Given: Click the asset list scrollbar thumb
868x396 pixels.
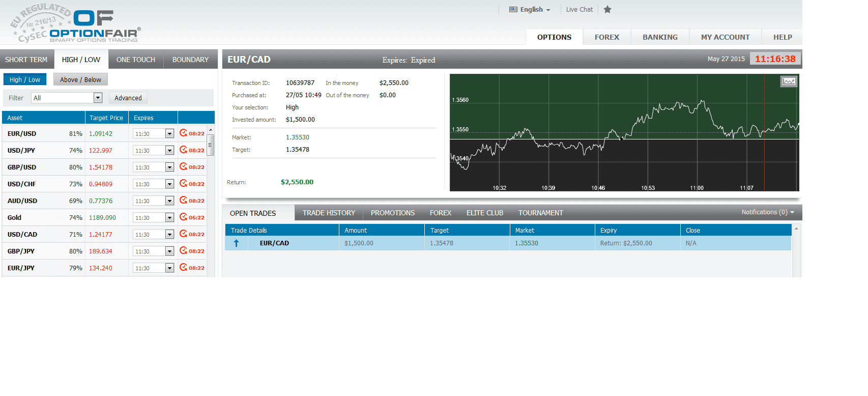Looking at the screenshot, I should 210,145.
